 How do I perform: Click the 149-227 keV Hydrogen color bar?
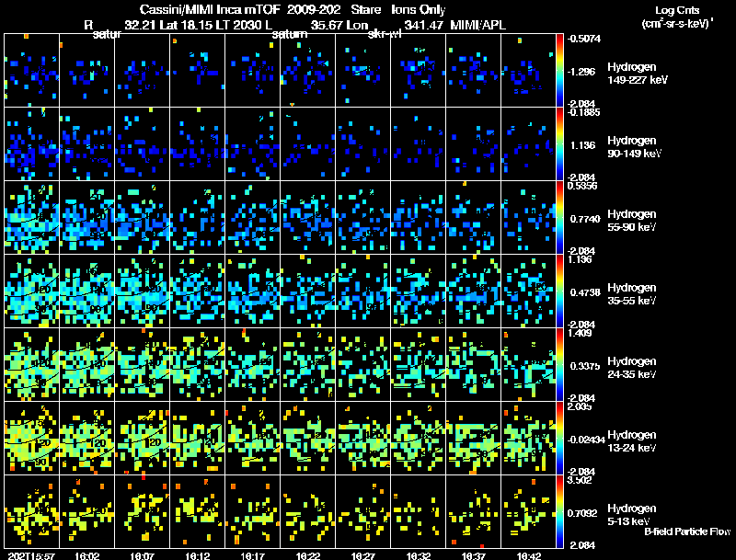pyautogui.click(x=561, y=70)
